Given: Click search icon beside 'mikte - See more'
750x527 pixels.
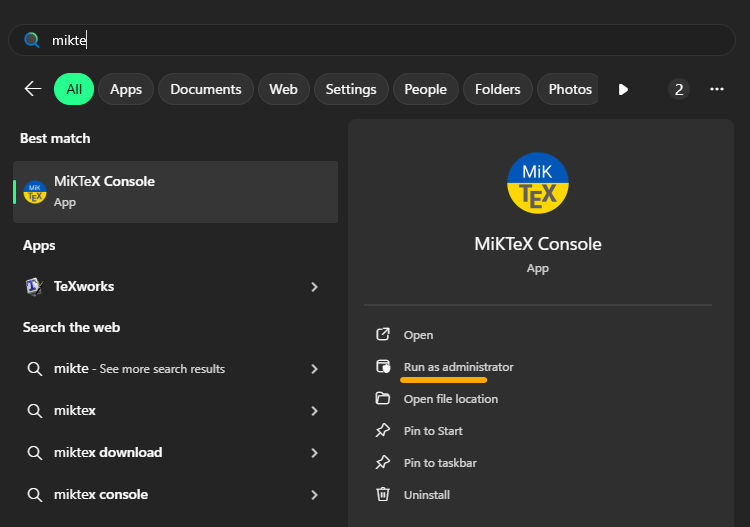Looking at the screenshot, I should (x=34, y=369).
